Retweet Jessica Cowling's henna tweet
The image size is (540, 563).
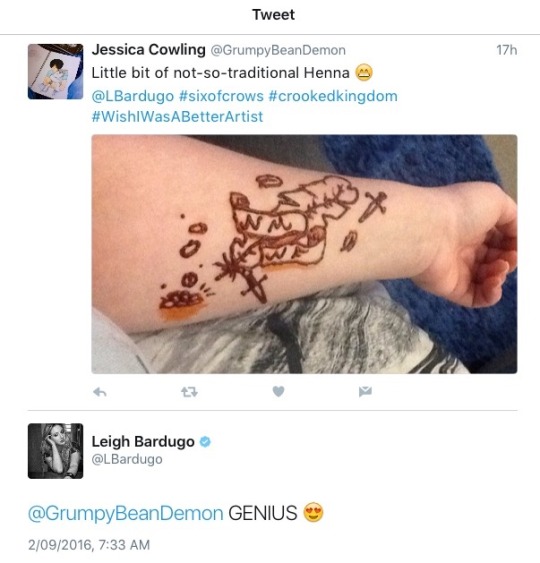click(x=189, y=392)
